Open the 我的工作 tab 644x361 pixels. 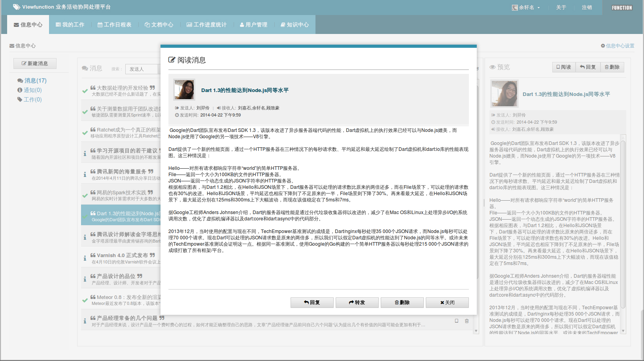point(70,24)
